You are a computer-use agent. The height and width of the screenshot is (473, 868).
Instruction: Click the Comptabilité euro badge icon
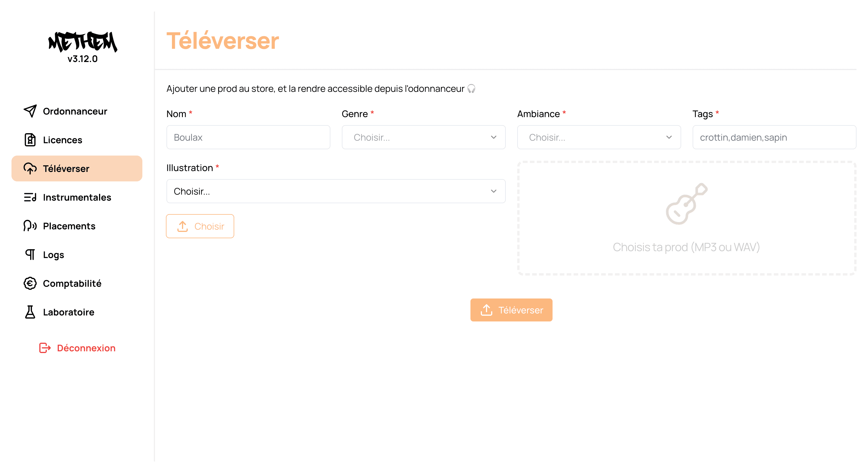tap(30, 283)
